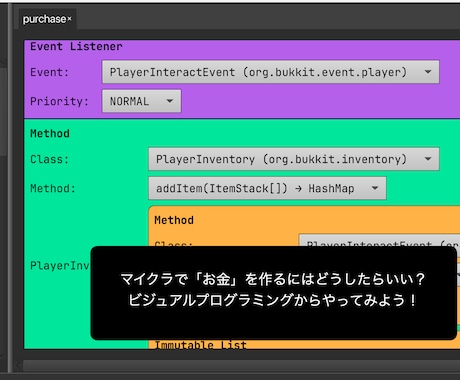Image resolution: width=460 pixels, height=380 pixels.
Task: Open the nested orange Class dropdown
Action: tap(379, 240)
